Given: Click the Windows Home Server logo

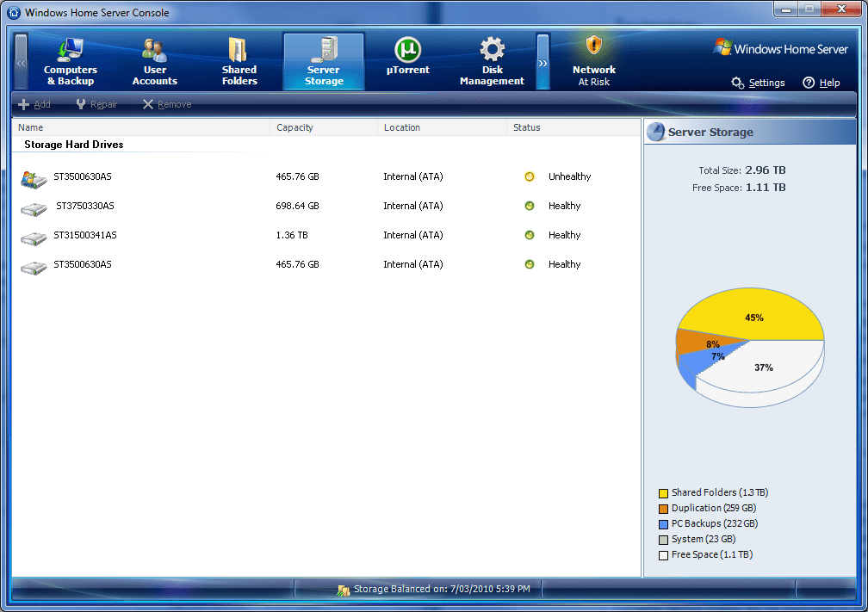Looking at the screenshot, I should pyautogui.click(x=780, y=49).
